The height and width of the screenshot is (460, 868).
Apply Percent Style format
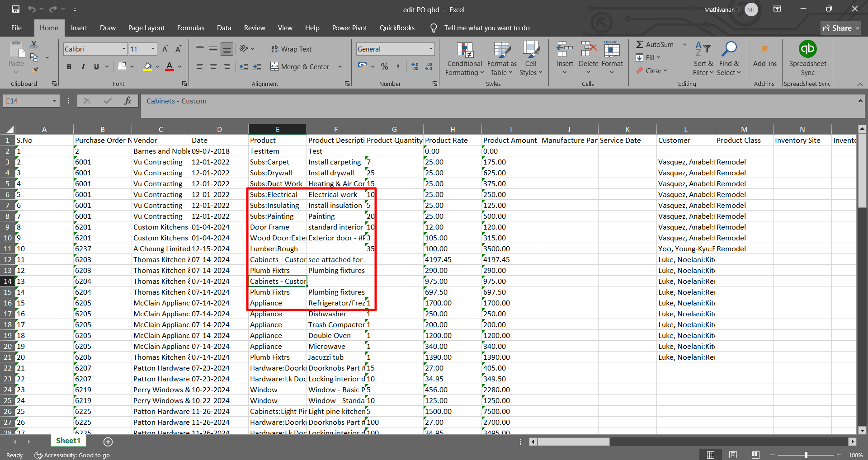385,66
